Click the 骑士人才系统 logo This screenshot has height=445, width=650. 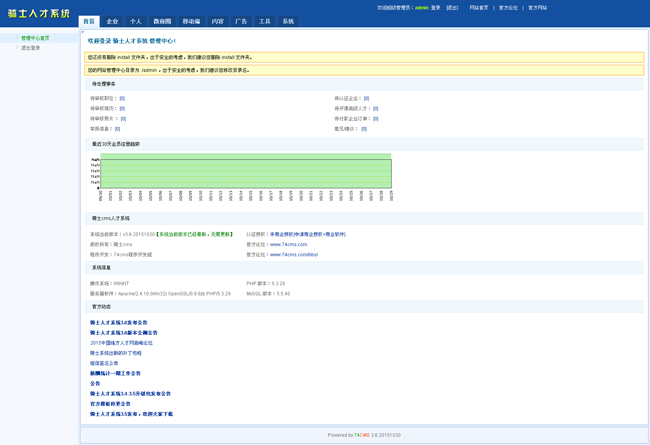coord(38,14)
